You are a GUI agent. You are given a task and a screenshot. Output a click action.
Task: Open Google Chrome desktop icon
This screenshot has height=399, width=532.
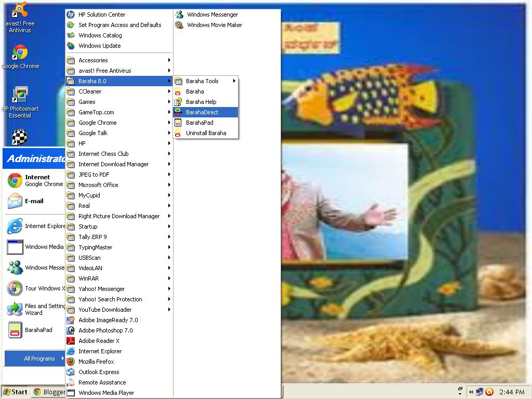click(19, 52)
